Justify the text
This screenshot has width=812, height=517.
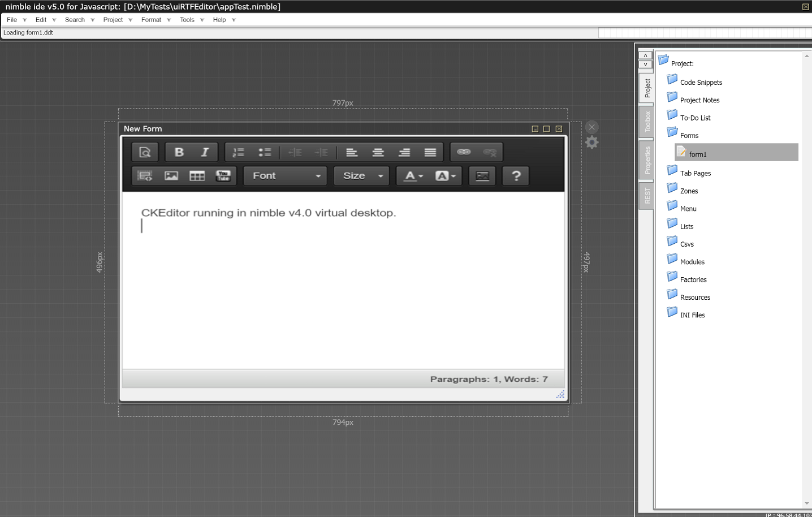point(430,152)
